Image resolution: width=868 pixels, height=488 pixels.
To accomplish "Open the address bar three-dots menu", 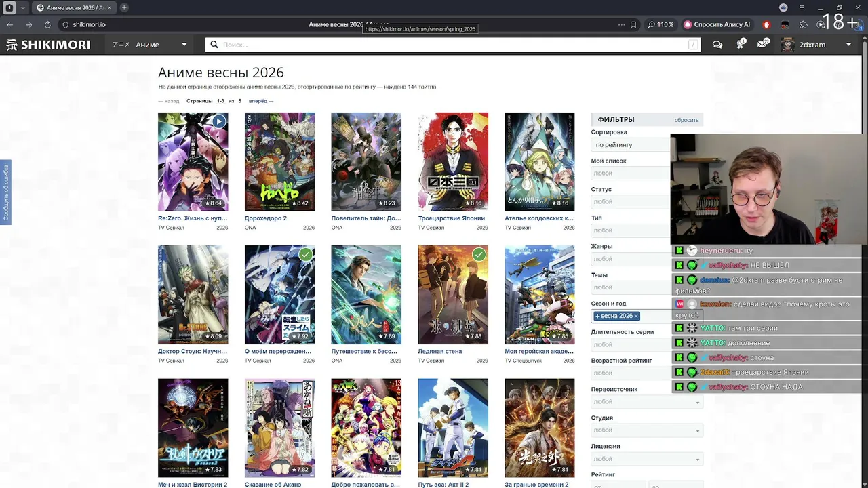I will coord(621,24).
